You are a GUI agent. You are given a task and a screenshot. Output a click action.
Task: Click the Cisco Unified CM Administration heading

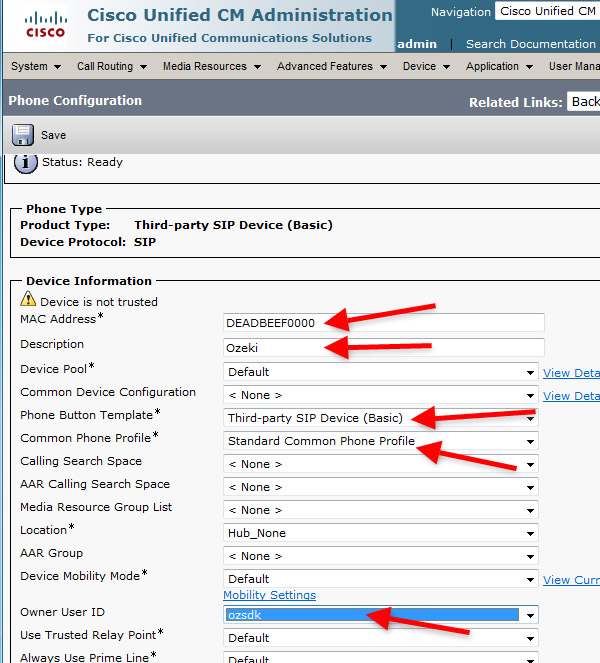point(240,15)
